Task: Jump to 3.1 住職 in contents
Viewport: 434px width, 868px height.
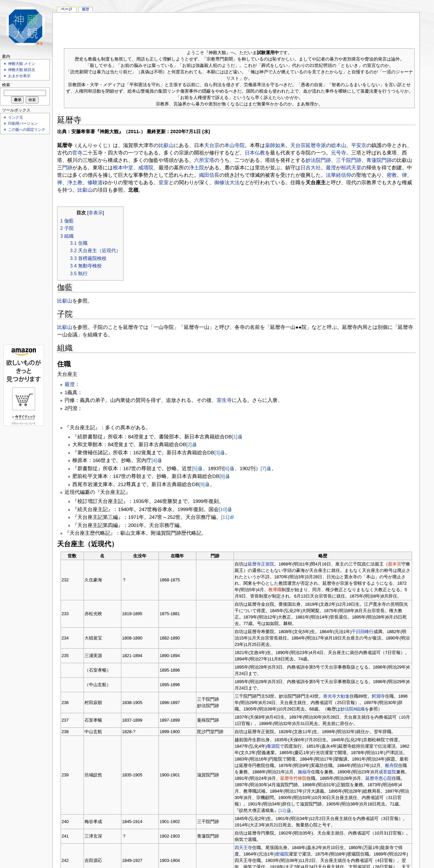Action: (79, 243)
